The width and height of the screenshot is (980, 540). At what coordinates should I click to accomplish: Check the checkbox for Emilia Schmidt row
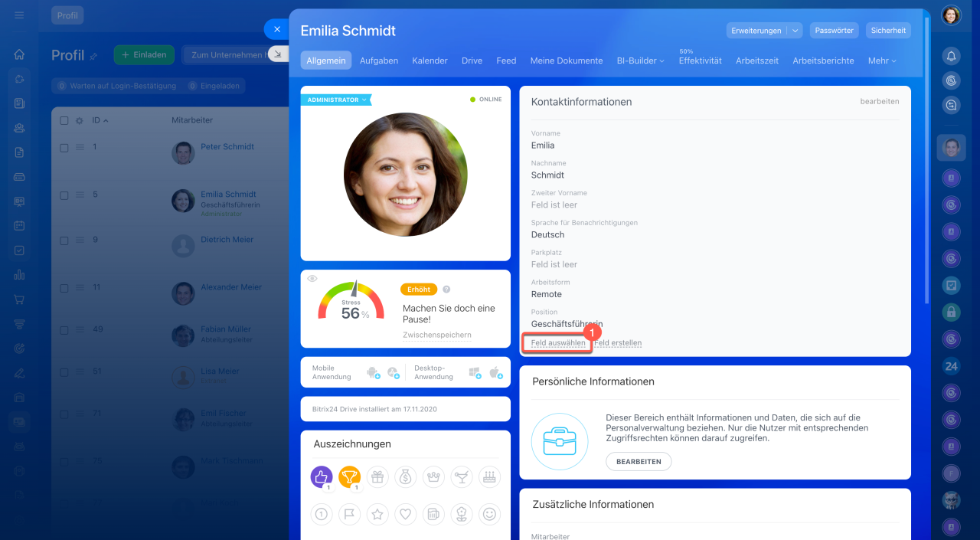64,195
